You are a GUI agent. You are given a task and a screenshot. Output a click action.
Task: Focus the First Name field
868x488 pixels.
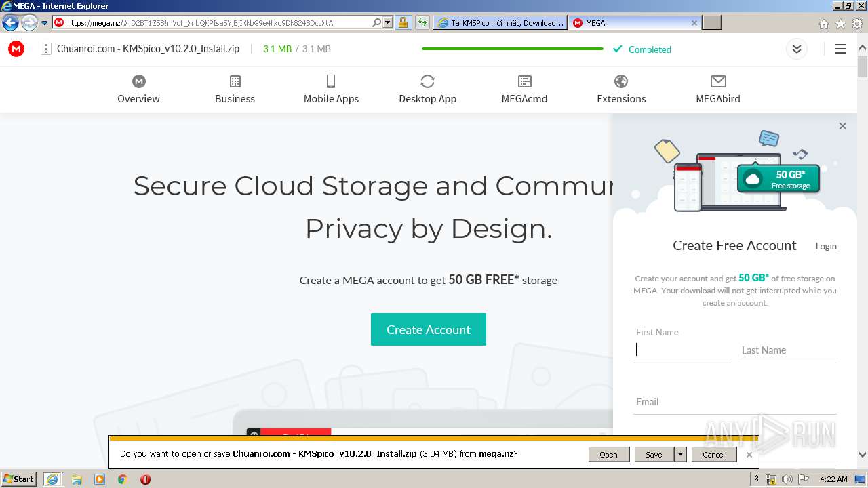pyautogui.click(x=682, y=350)
